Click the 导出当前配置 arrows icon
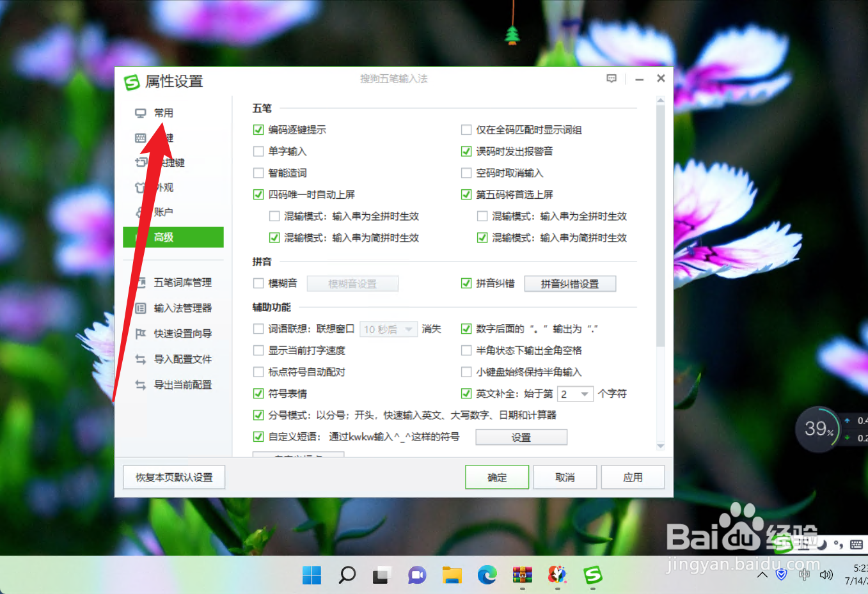The height and width of the screenshot is (594, 868). click(141, 384)
